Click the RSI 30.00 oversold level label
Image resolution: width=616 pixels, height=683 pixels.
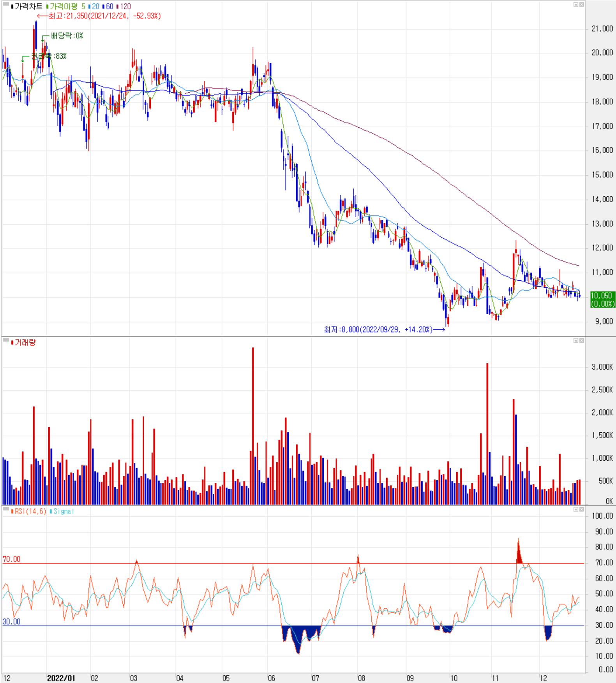tap(11, 621)
